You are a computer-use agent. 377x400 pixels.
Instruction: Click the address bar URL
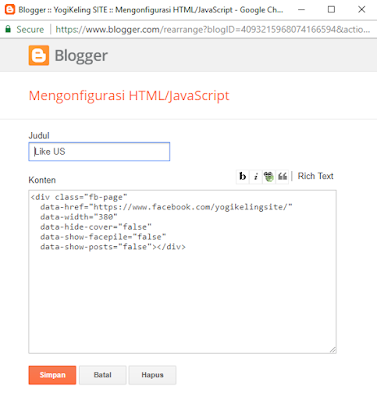pyautogui.click(x=213, y=29)
